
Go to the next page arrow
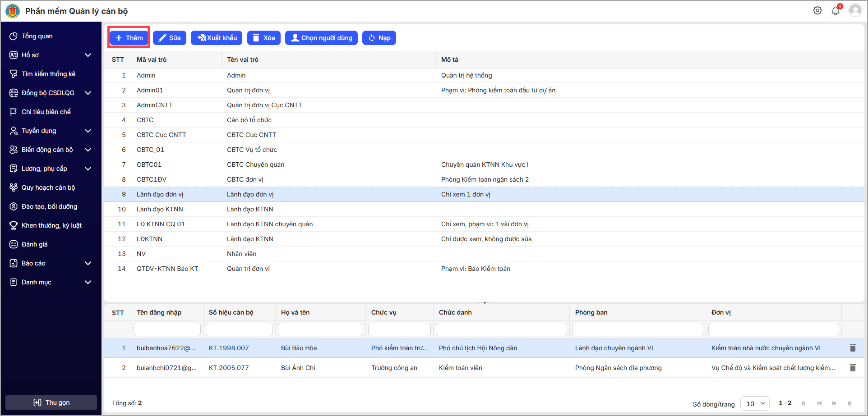coord(834,403)
